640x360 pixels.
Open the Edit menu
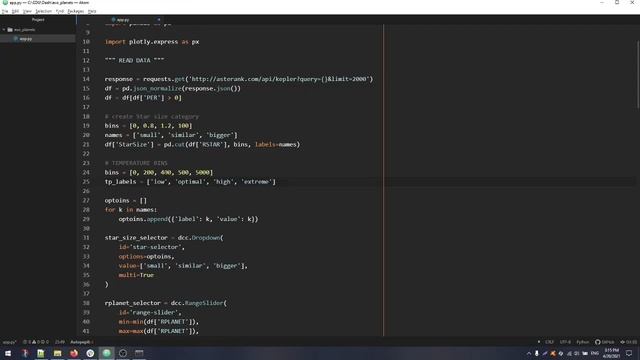point(16,11)
